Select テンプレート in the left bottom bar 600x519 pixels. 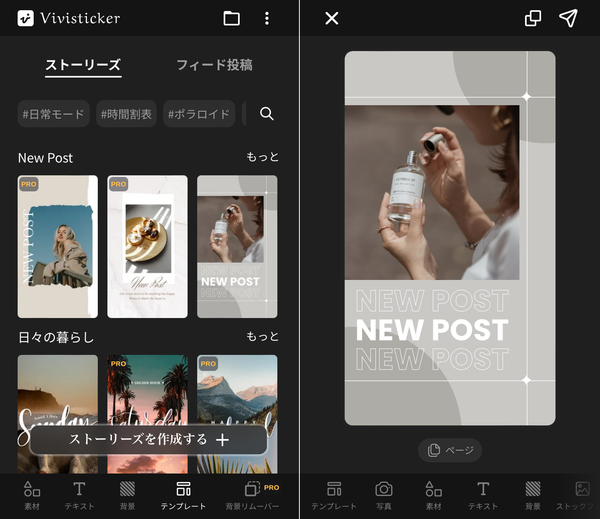point(183,496)
